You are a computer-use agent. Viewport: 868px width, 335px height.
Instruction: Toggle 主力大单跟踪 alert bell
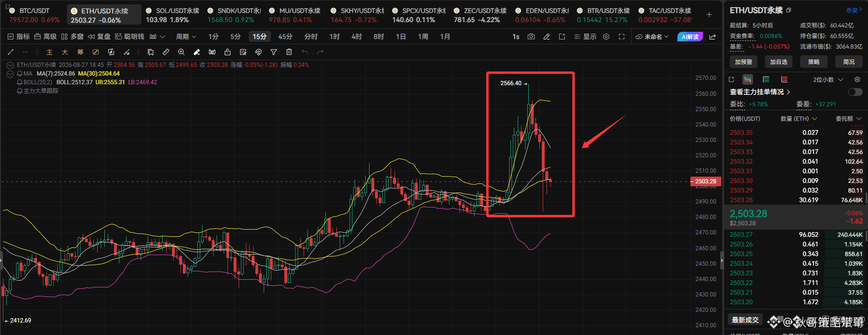coord(20,91)
